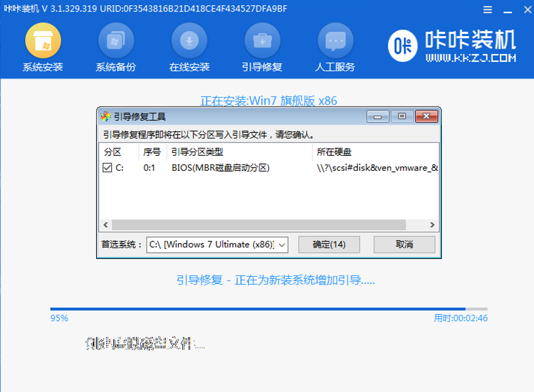Click the 用时:00:02:46 elapsed time text
This screenshot has height=392, width=534.
461,318
